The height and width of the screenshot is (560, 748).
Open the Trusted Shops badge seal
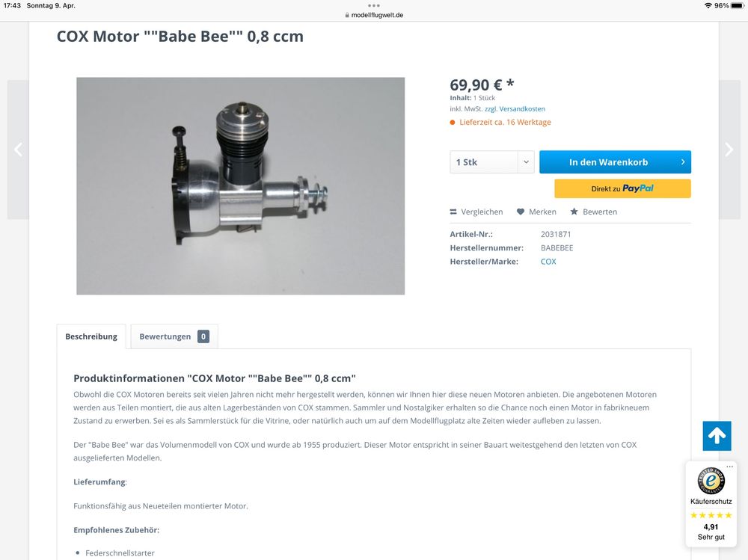[711, 481]
